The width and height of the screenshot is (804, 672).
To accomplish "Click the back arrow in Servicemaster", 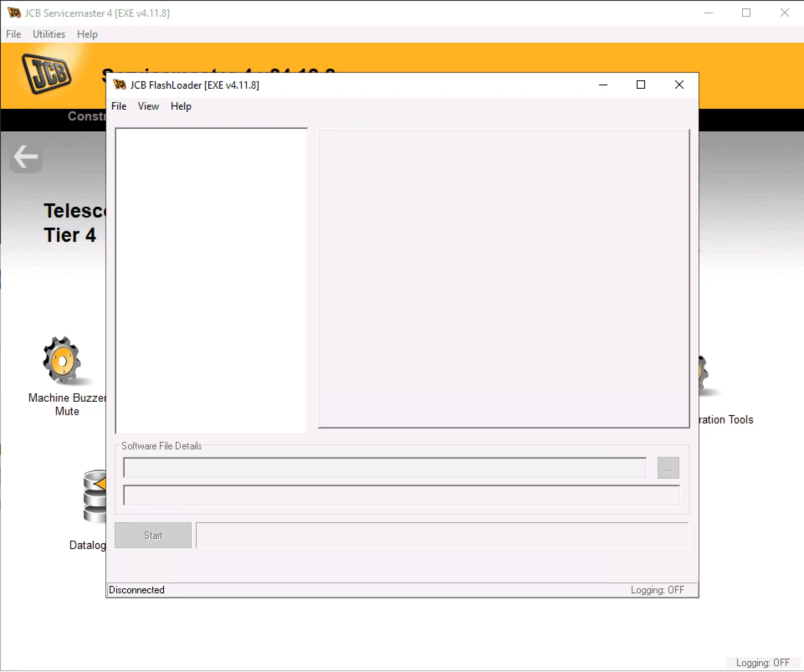I will coord(26,157).
